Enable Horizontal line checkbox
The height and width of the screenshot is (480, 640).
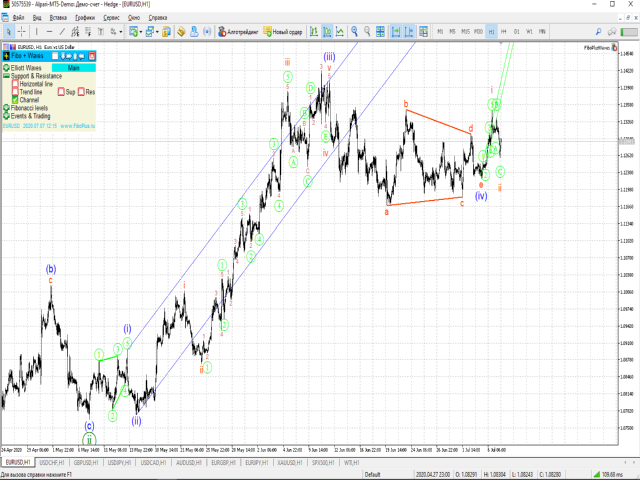[x=15, y=84]
